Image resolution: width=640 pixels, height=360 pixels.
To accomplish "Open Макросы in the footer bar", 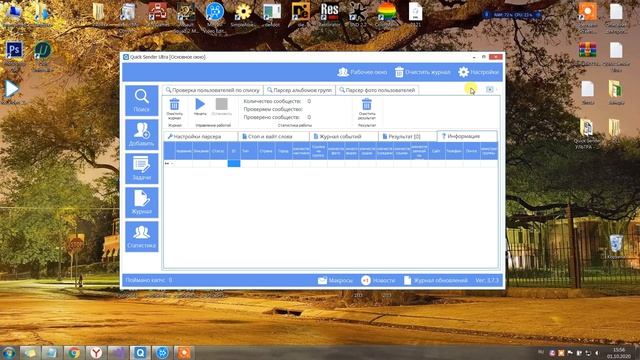I will pos(336,280).
